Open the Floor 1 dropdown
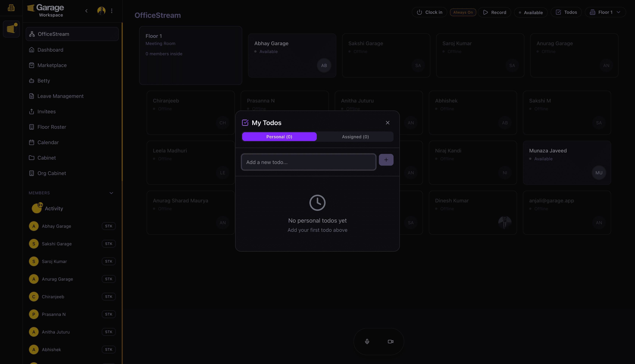 [605, 12]
